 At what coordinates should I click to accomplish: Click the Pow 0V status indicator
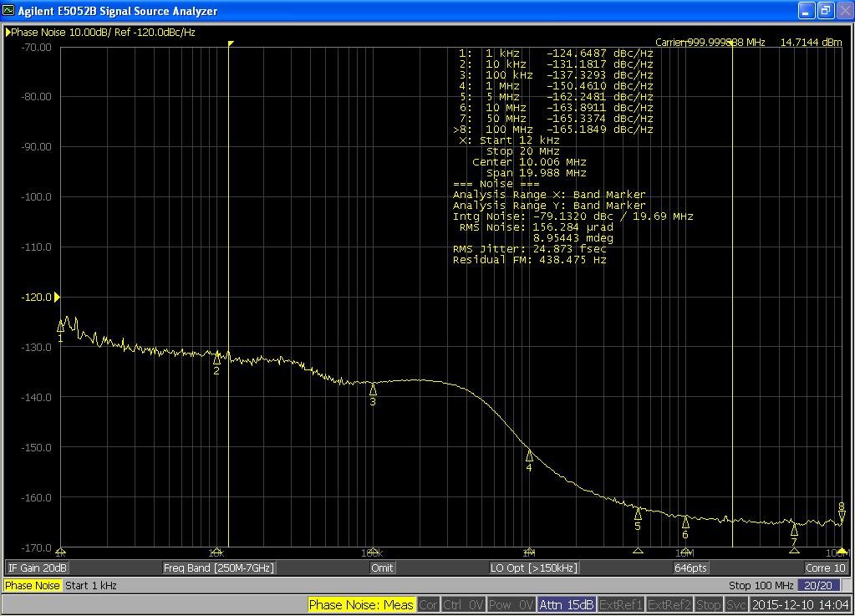click(511, 605)
